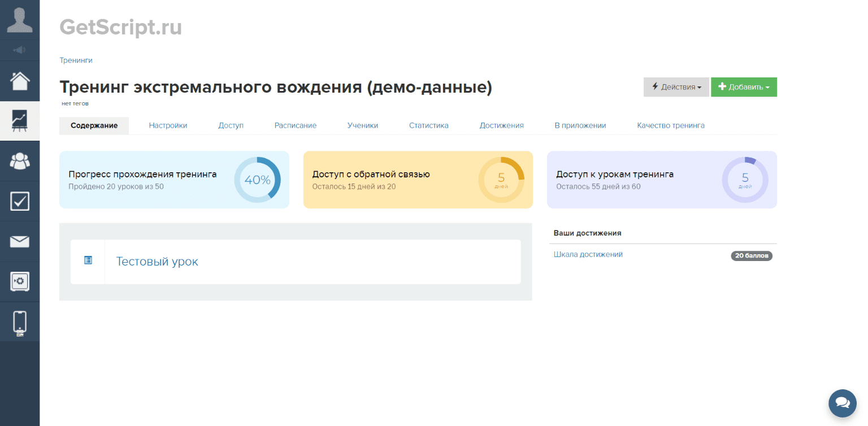
Task: Click the 20 баллов badge
Action: click(x=751, y=256)
